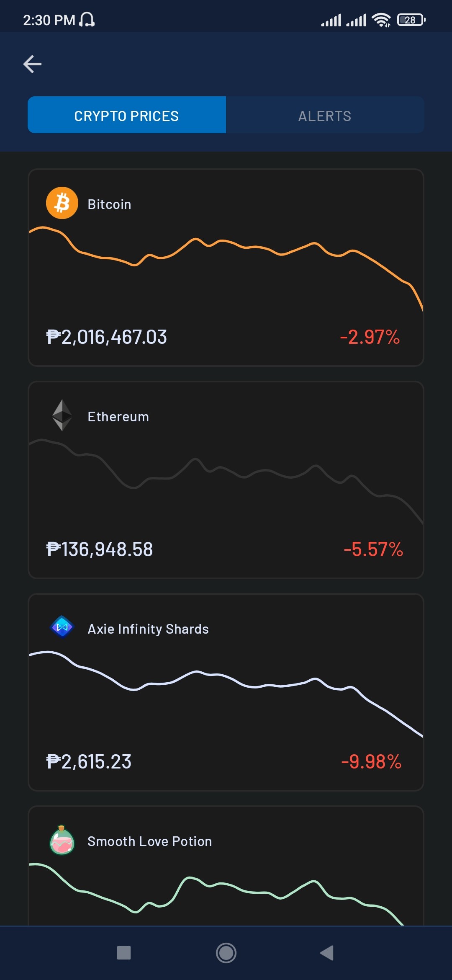The width and height of the screenshot is (452, 980).
Task: Click Ethereum price ₱136,948.58
Action: [100, 549]
